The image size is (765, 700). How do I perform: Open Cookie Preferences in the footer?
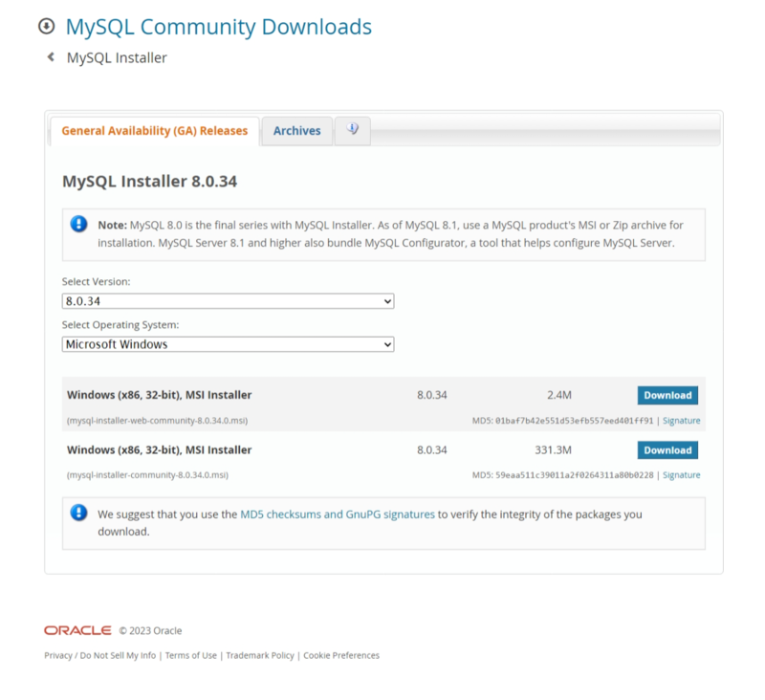click(x=341, y=655)
